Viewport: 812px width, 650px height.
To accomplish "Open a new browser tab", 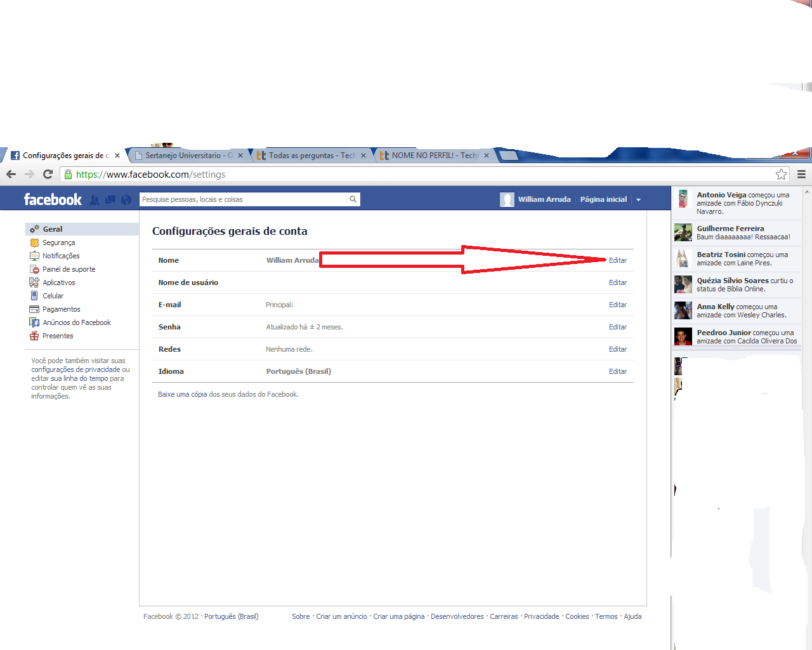I will pyautogui.click(x=509, y=156).
